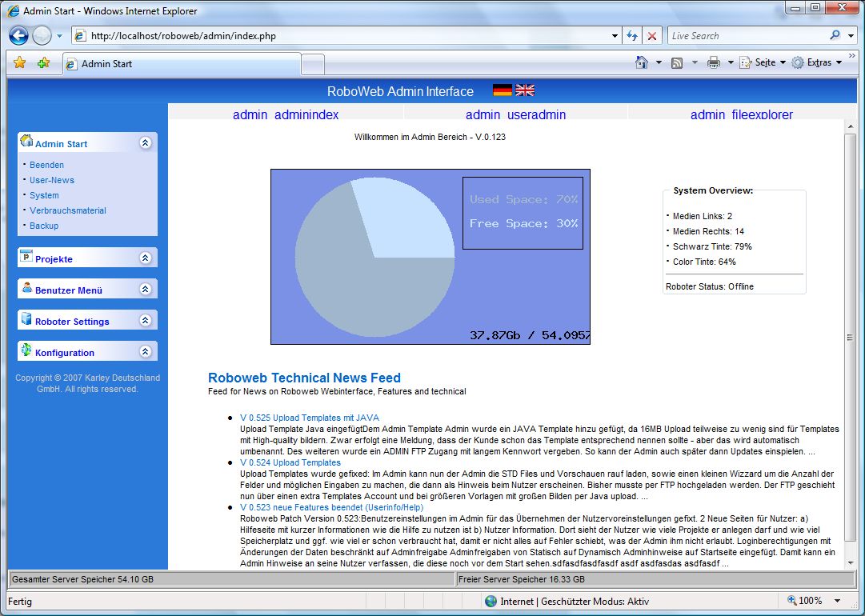This screenshot has height=616, width=865.
Task: Click the zoom magnifier icon in status bar
Action: [x=791, y=601]
